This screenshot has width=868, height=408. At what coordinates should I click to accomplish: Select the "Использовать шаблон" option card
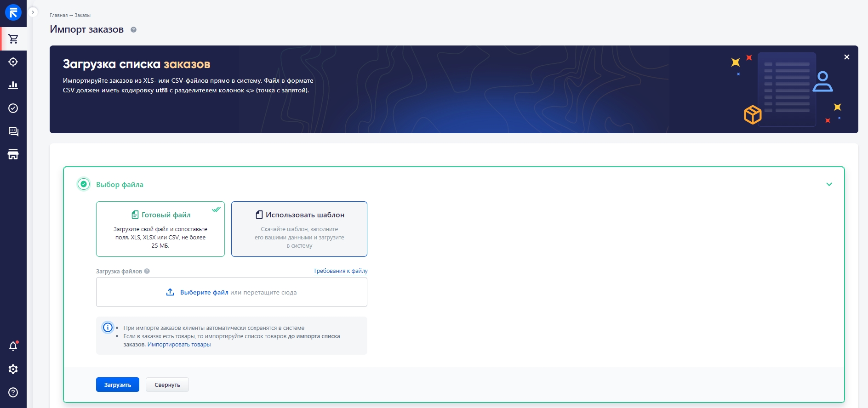pos(299,229)
